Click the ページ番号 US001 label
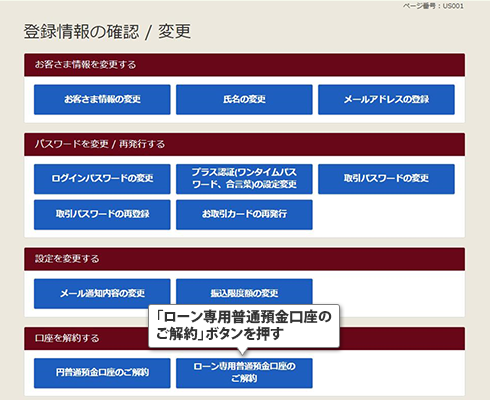The height and width of the screenshot is (400, 490). 433,6
